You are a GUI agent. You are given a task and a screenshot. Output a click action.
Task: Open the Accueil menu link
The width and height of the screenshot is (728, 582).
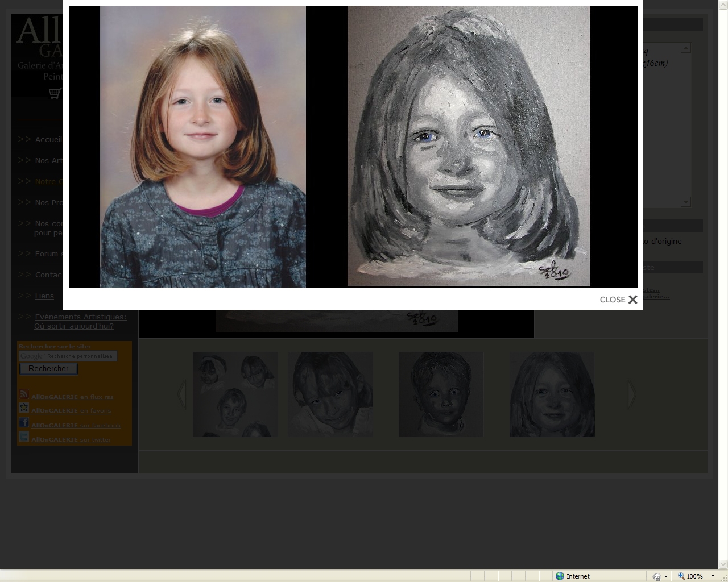[48, 140]
